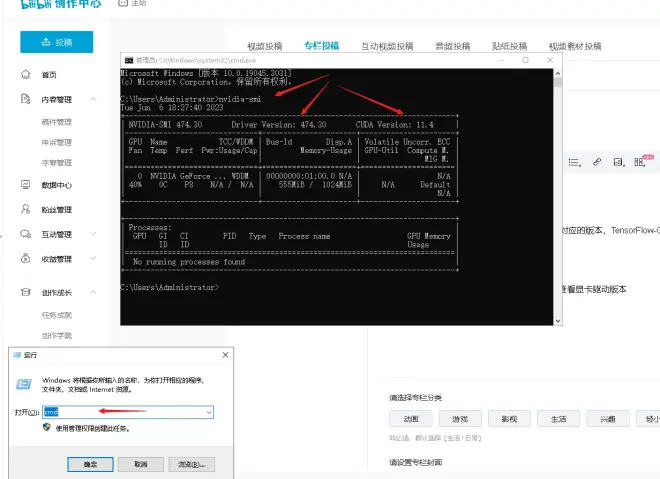The height and width of the screenshot is (479, 660).
Task: Open 任务成就 submenu item
Action: pos(56,315)
